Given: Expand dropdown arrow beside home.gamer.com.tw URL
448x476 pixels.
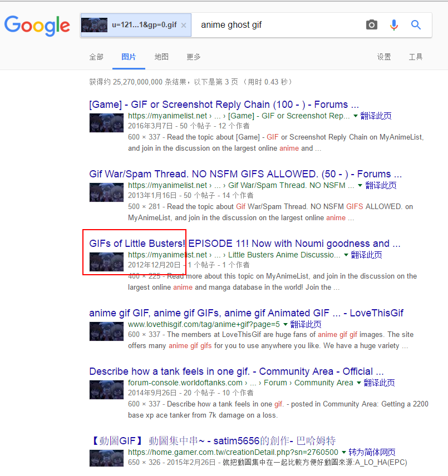Looking at the screenshot, I should click(x=343, y=452).
